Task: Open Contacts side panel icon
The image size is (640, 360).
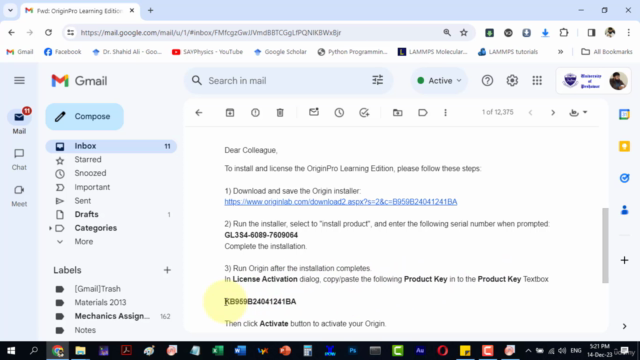Action: point(624,210)
